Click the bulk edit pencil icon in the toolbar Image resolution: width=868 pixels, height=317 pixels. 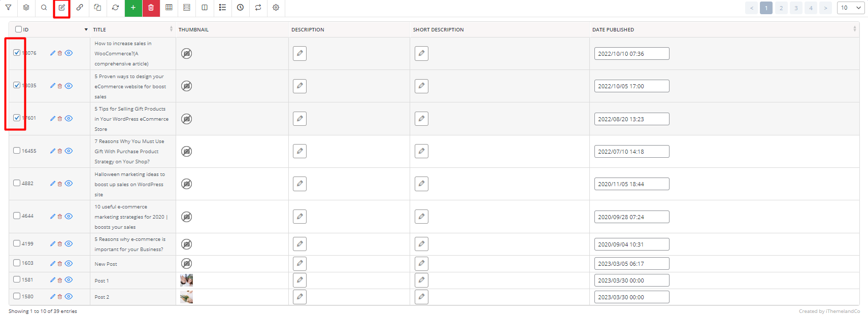coord(62,8)
